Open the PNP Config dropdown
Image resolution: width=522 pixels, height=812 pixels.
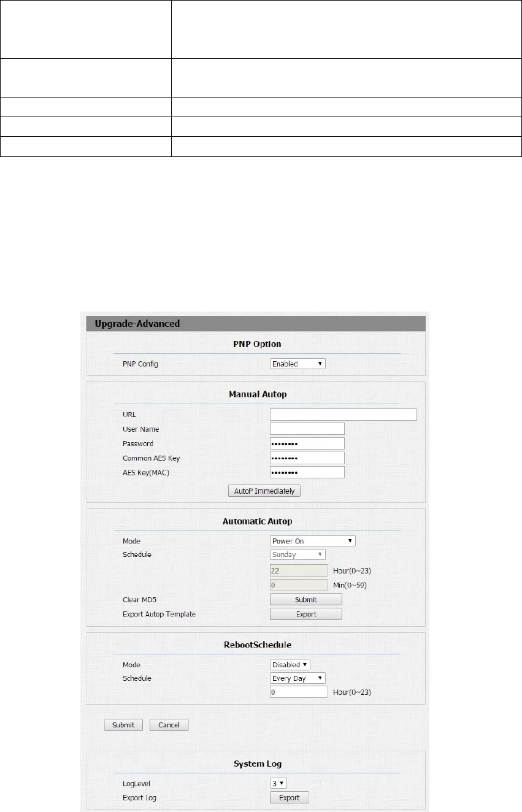[x=297, y=364]
